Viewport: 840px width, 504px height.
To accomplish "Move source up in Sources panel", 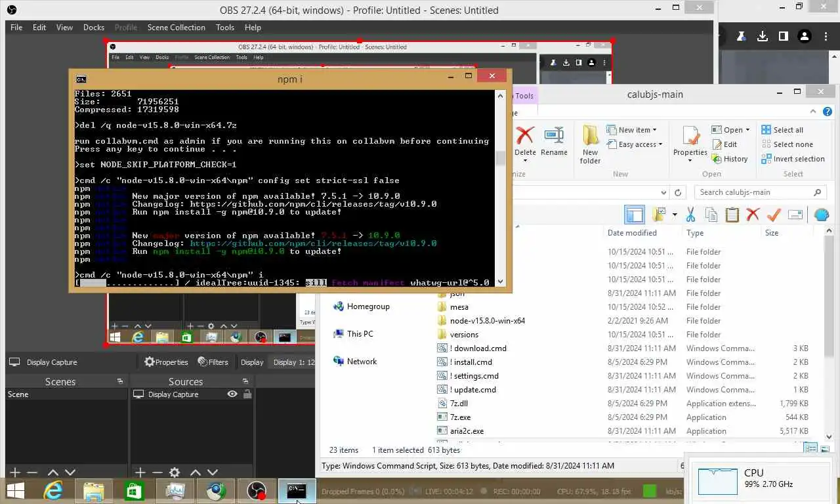I will pyautogui.click(x=196, y=472).
